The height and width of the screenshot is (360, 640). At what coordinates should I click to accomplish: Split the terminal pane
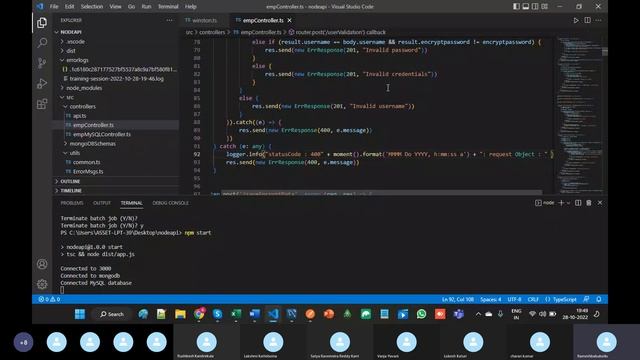(x=578, y=203)
